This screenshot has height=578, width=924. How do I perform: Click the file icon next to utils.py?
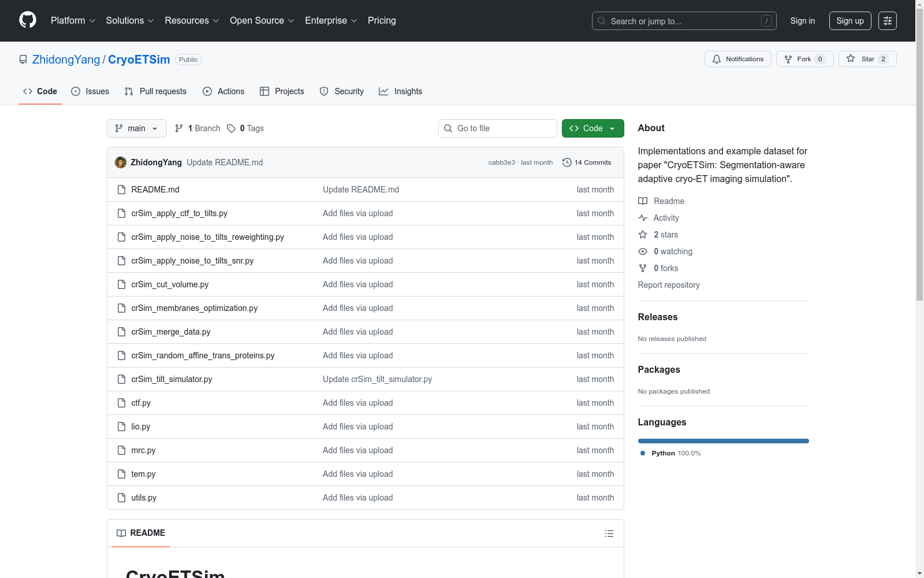(121, 498)
